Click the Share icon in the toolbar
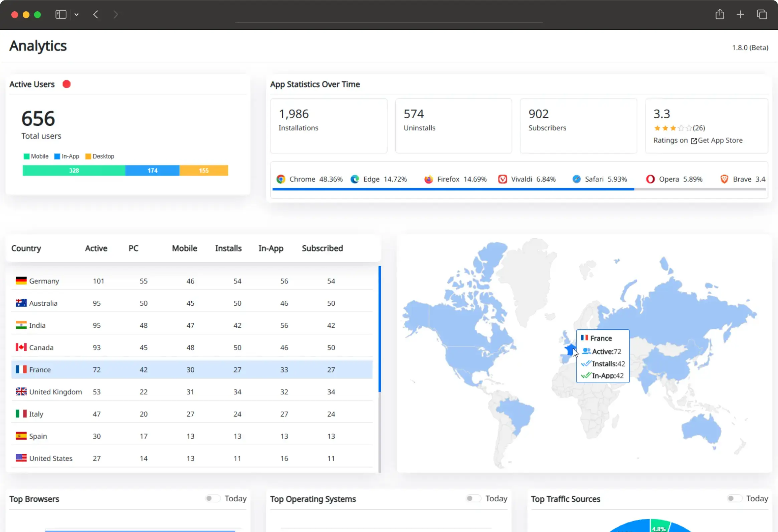Image resolution: width=778 pixels, height=532 pixels. point(720,14)
